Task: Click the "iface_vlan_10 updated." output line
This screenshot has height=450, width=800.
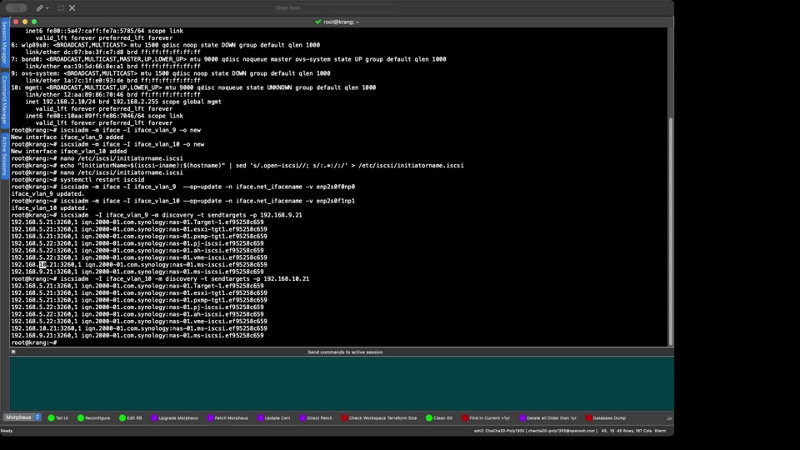Action: pyautogui.click(x=49, y=208)
